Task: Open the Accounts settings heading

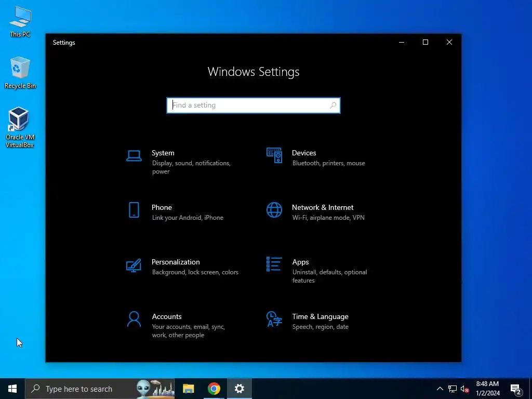Action: 167,316
